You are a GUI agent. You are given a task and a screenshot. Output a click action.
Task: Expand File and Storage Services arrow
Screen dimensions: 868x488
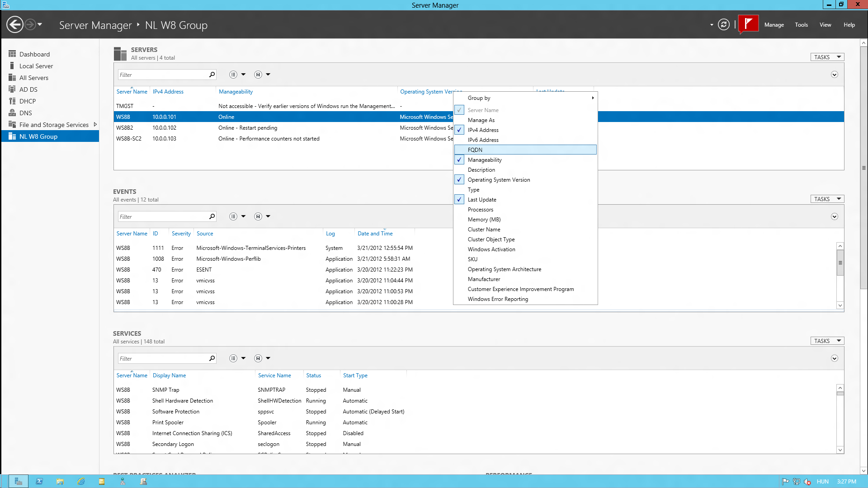tap(95, 124)
